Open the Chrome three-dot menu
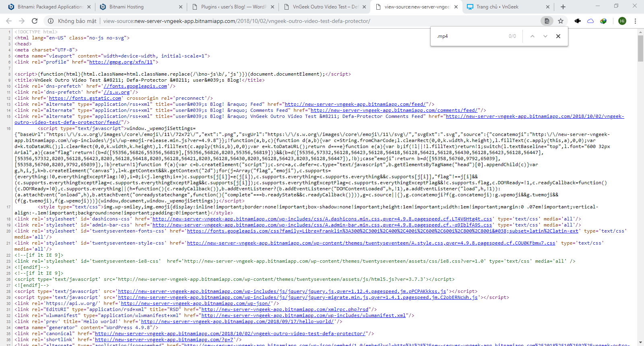Image resolution: width=644 pixels, height=346 pixels. (x=635, y=21)
